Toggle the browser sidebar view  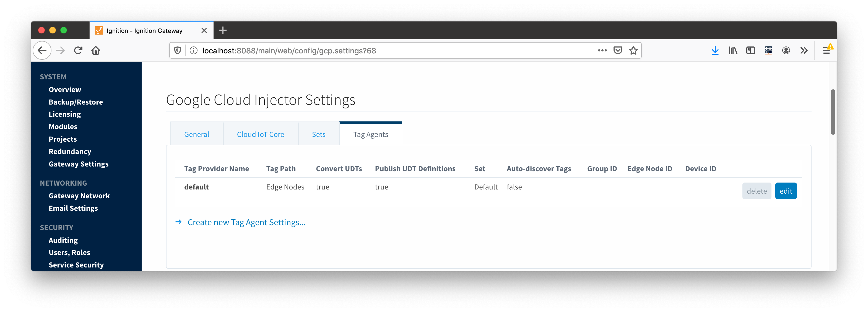[750, 51]
